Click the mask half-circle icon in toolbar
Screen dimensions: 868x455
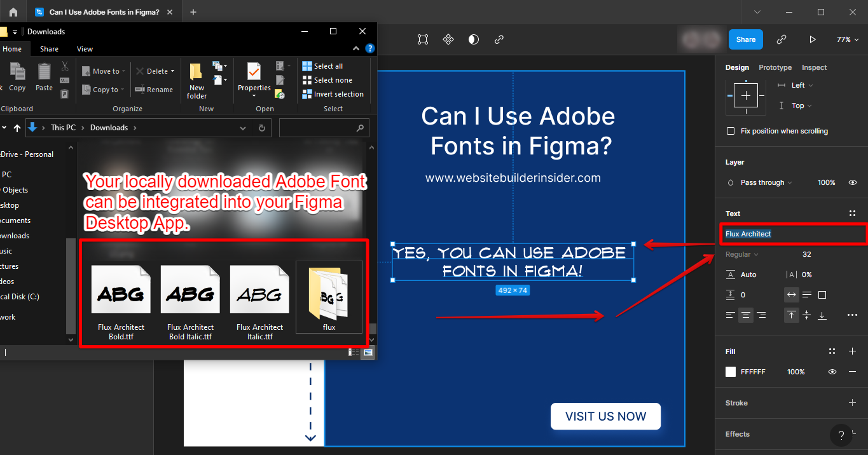[x=474, y=39]
